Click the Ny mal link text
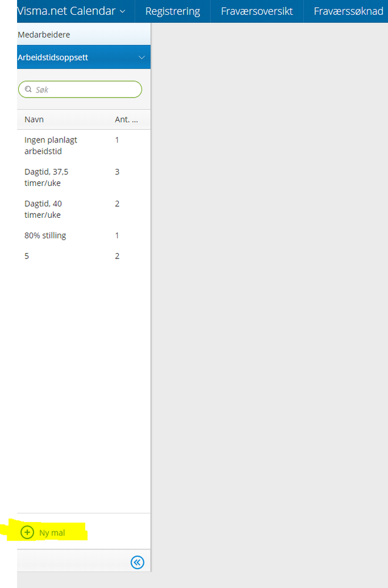 point(52,533)
